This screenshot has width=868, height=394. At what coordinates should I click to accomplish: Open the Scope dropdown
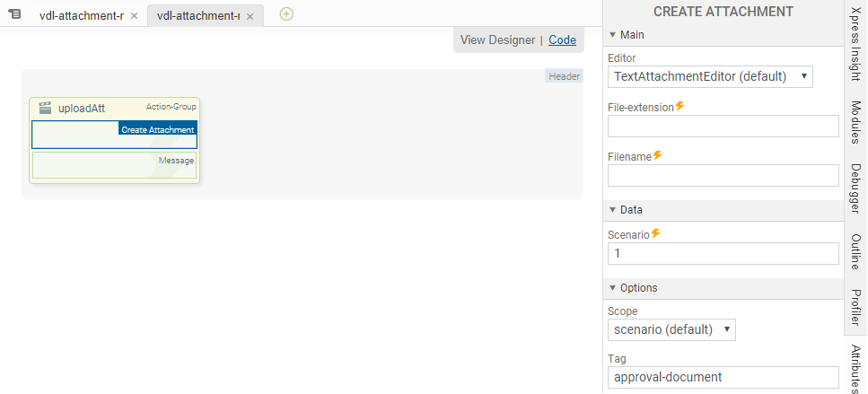click(671, 329)
